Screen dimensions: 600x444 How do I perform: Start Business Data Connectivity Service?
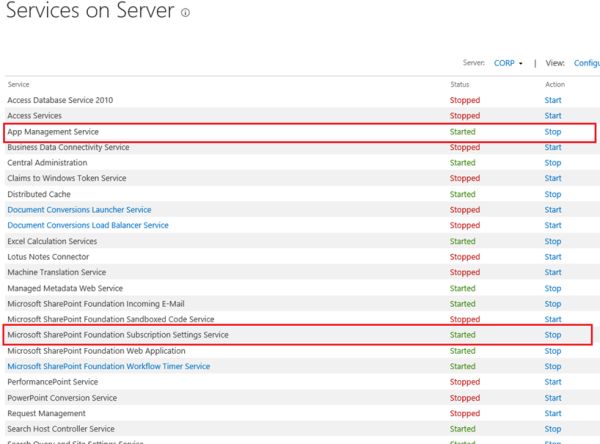(x=553, y=147)
